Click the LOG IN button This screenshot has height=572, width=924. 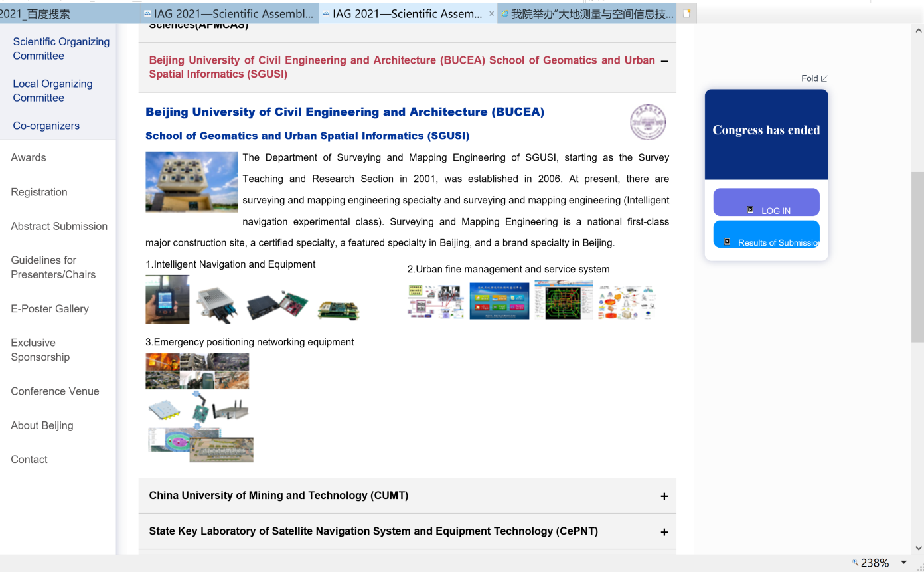(766, 203)
